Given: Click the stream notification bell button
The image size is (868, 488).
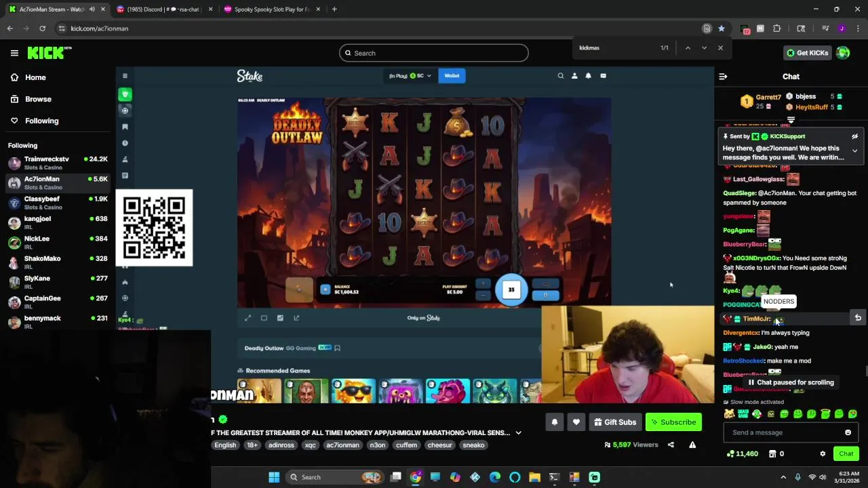Looking at the screenshot, I should coord(555,422).
